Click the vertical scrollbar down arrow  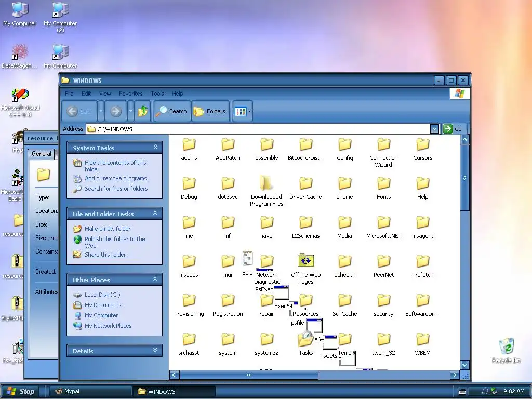[x=464, y=365]
